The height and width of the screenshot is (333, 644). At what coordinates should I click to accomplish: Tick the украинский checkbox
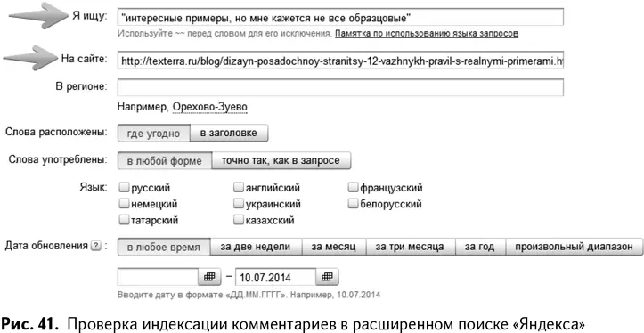click(238, 204)
